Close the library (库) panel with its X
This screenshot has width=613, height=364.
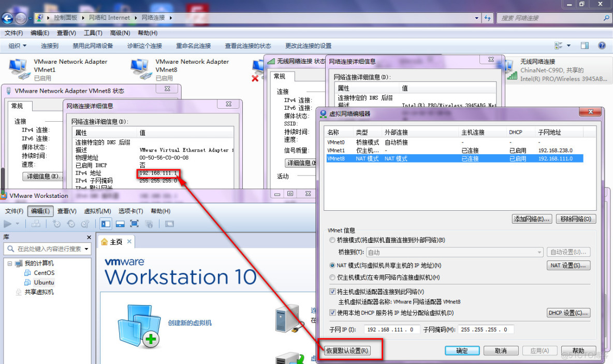click(x=89, y=237)
